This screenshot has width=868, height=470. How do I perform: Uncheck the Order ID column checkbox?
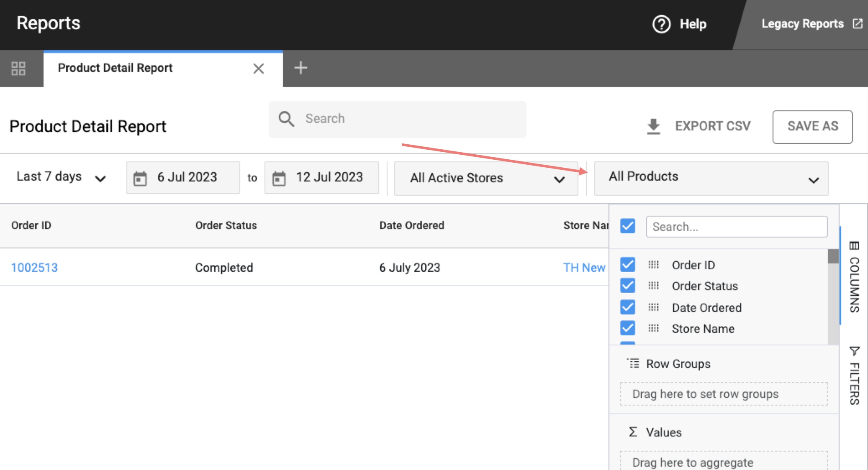(628, 265)
